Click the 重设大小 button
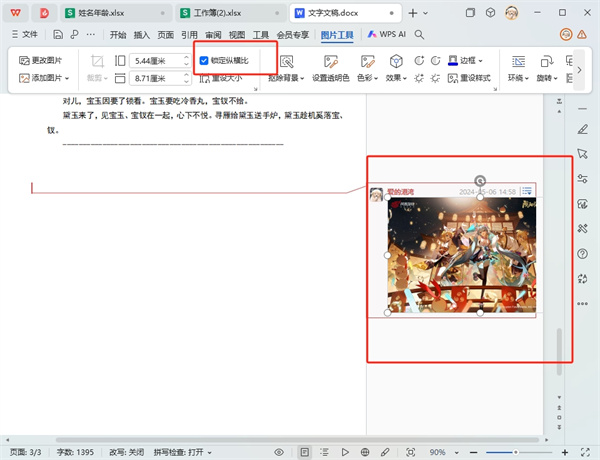Image resolution: width=600 pixels, height=460 pixels. pyautogui.click(x=221, y=78)
